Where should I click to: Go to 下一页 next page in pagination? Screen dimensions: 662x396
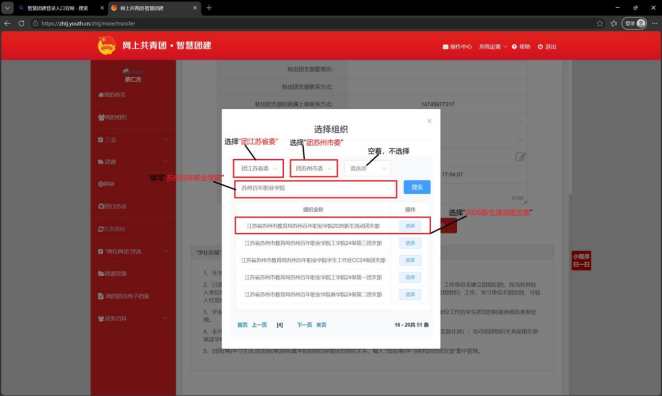304,325
